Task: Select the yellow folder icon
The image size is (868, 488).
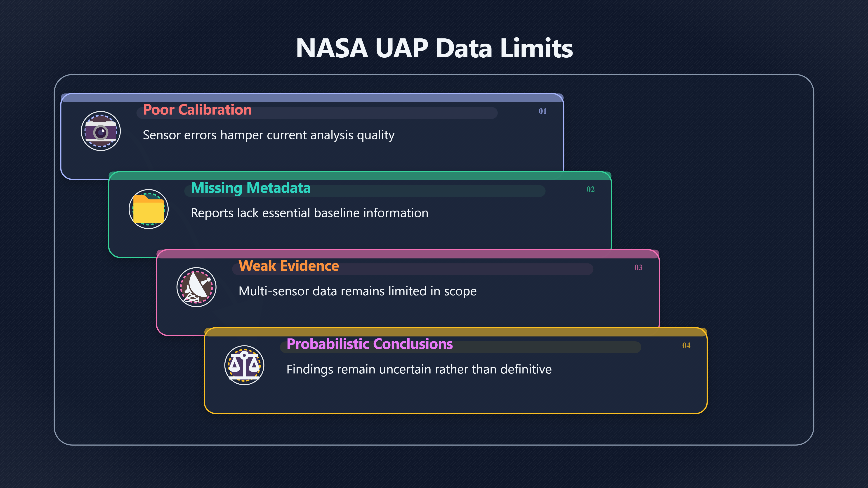Action: (149, 209)
